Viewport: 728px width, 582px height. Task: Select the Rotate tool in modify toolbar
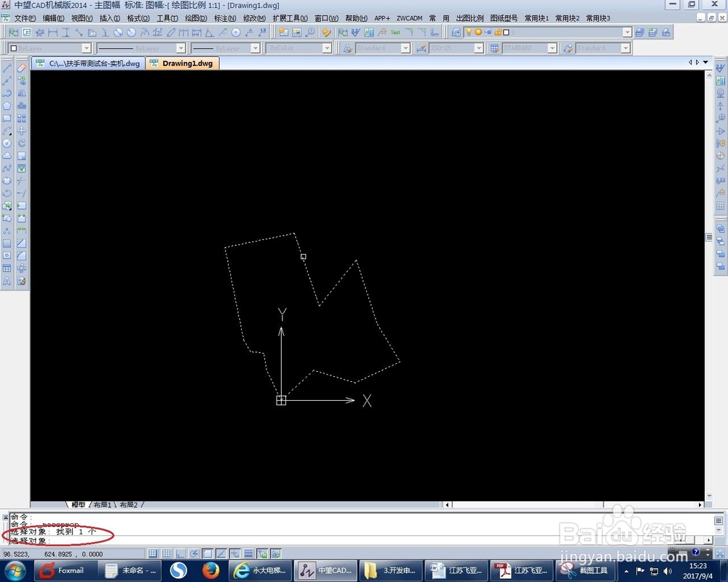pos(21,143)
